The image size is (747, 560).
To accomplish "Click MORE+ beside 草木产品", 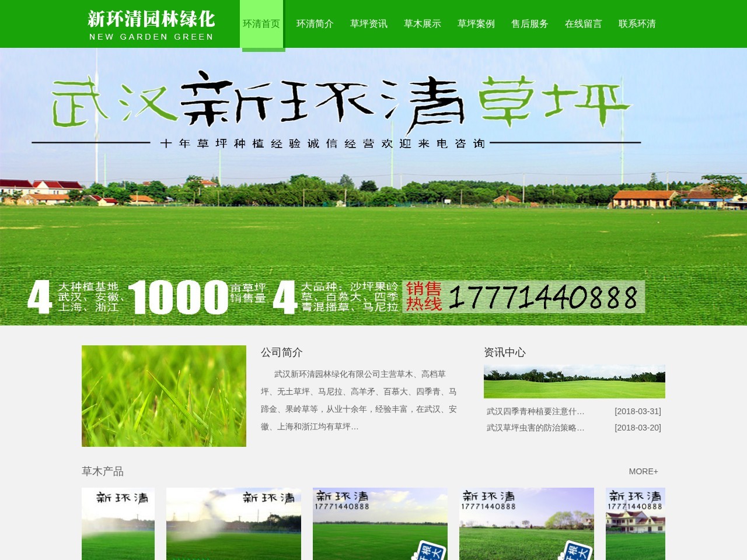I will [644, 471].
